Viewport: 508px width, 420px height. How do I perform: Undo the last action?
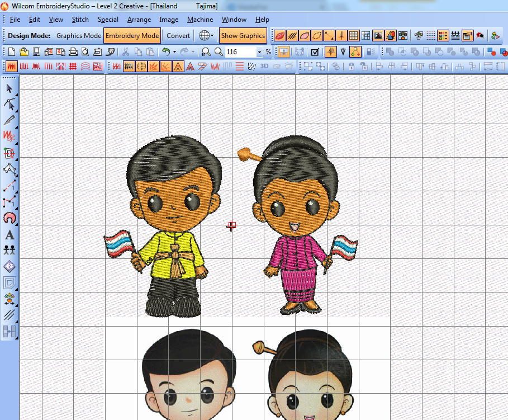pos(166,52)
